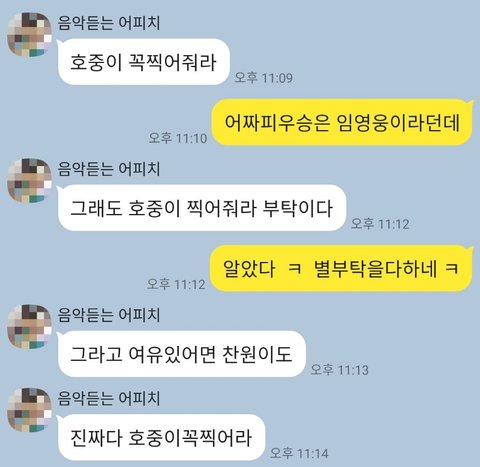This screenshot has width=480, height=467.
Task: Tap the yellow bubble 알았다 ㅋ 별부탁을다하네 ㅋ
Action: (x=341, y=268)
